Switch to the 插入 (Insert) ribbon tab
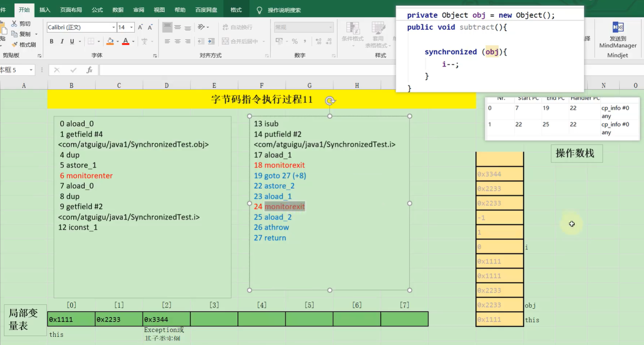Image resolution: width=644 pixels, height=345 pixels. point(45,10)
